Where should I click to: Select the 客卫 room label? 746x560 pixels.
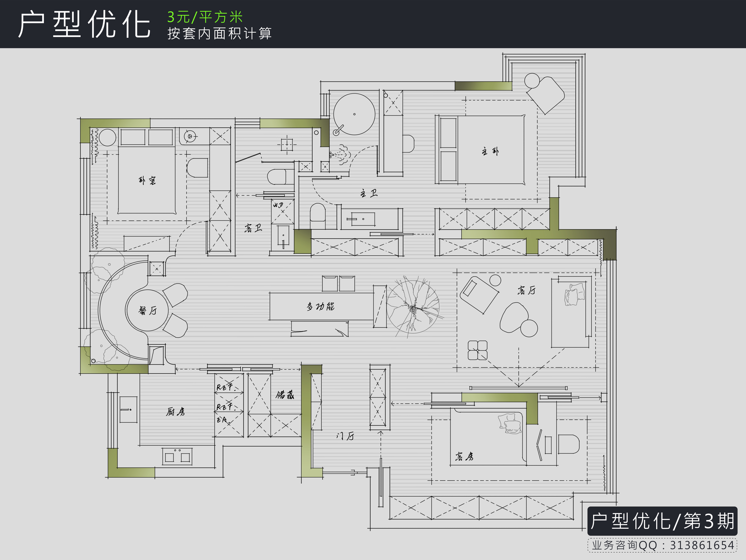(x=253, y=228)
